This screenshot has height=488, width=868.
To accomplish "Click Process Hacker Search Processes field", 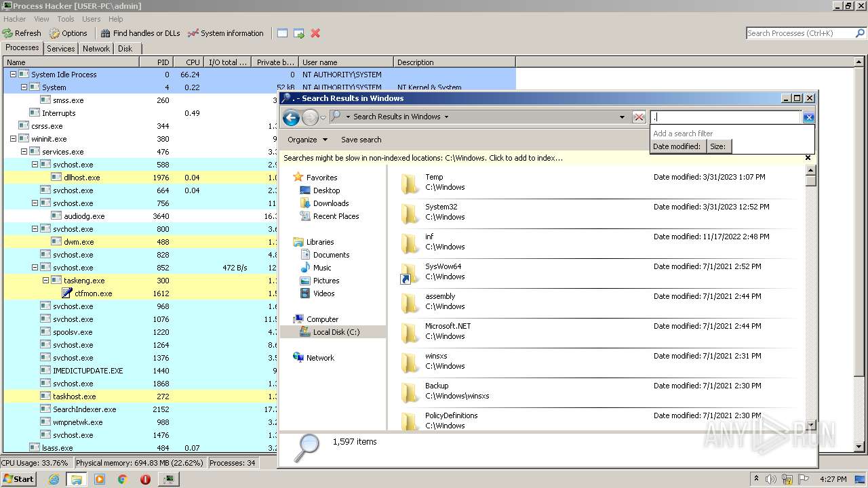I will (x=800, y=33).
